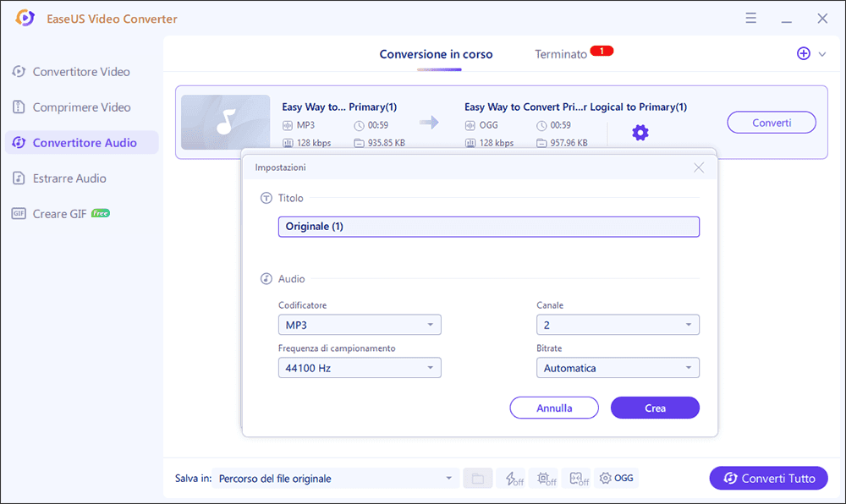This screenshot has width=846, height=504.
Task: Click the Converti Tutto button
Action: point(768,478)
